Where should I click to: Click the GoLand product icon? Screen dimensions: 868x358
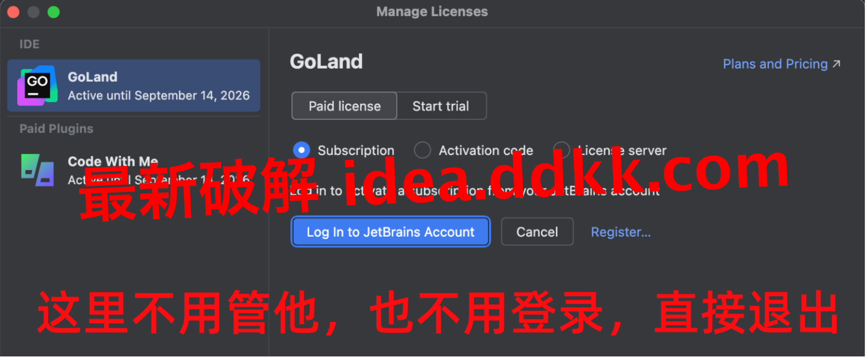point(37,86)
